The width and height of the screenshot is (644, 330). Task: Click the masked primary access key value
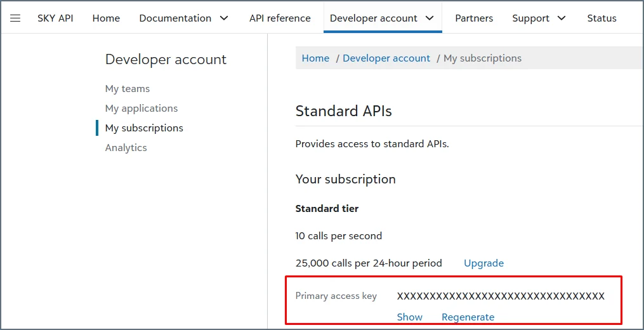click(501, 296)
